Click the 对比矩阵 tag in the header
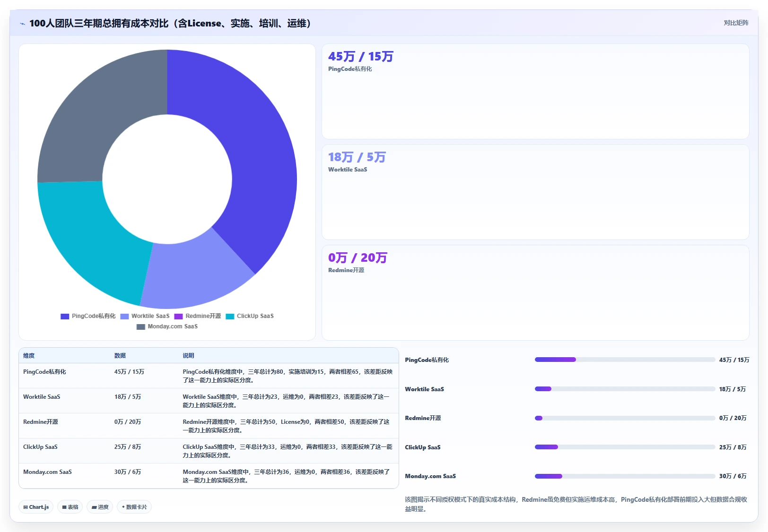768x532 pixels. point(736,23)
